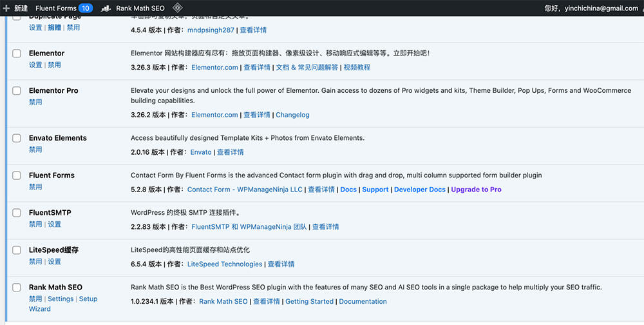Viewport: 644px width, 325px height.
Task: Open author link mndpsingh287
Action: (211, 30)
